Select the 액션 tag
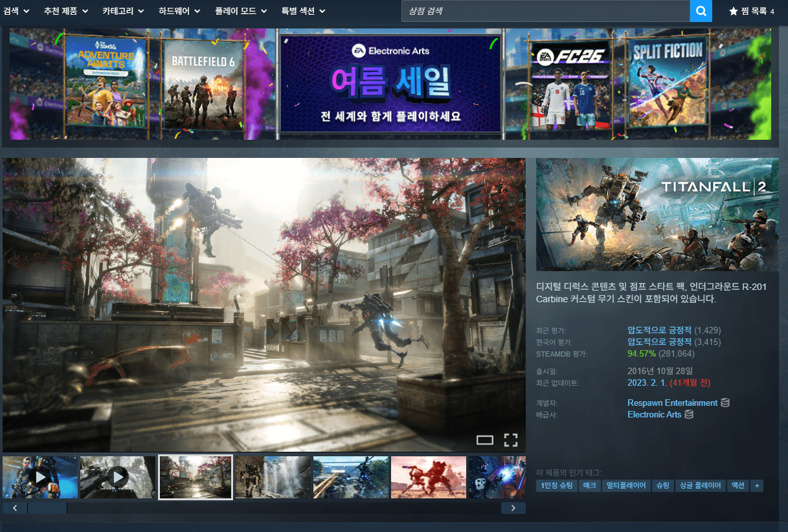The image size is (788, 532). 738,485
